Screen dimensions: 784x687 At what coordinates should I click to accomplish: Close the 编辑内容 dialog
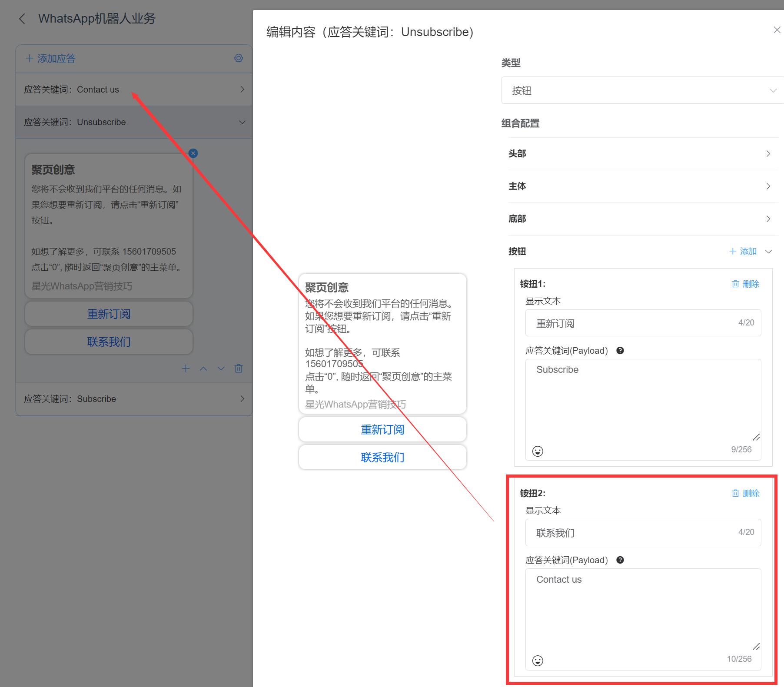[x=777, y=30]
